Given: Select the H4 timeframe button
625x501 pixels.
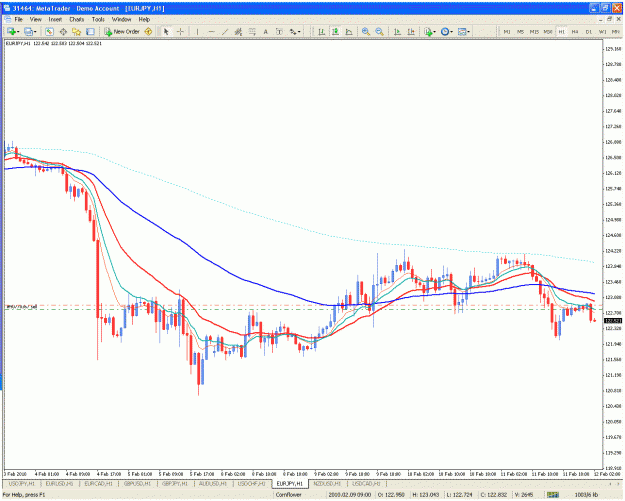Looking at the screenshot, I should click(575, 31).
